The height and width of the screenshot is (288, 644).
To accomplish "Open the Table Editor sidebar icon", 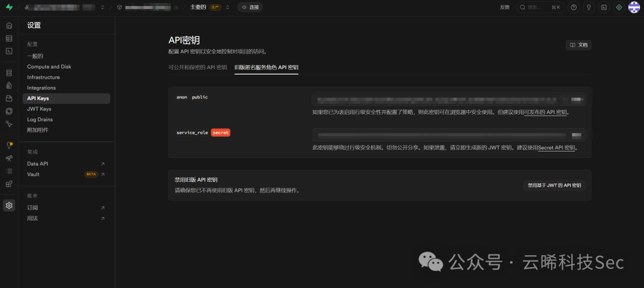I will [9, 39].
